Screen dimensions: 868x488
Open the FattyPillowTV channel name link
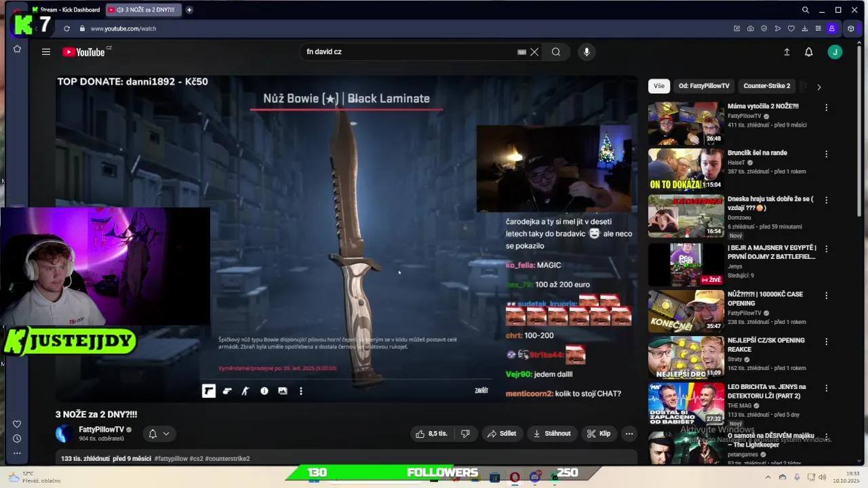[x=101, y=430]
